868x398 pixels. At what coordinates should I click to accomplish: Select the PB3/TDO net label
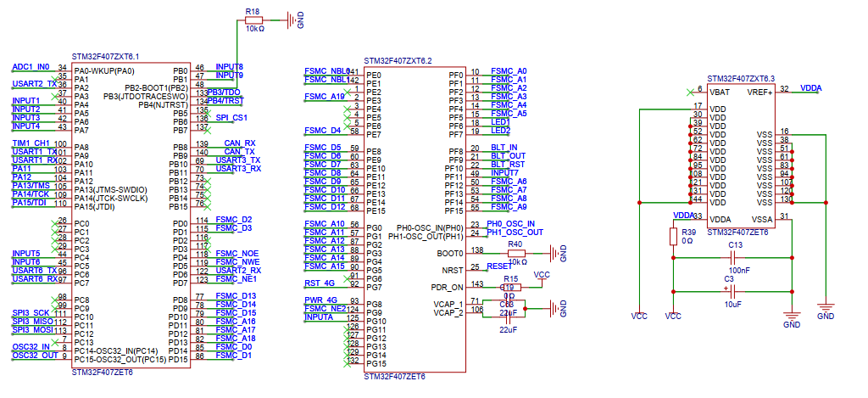coord(224,92)
